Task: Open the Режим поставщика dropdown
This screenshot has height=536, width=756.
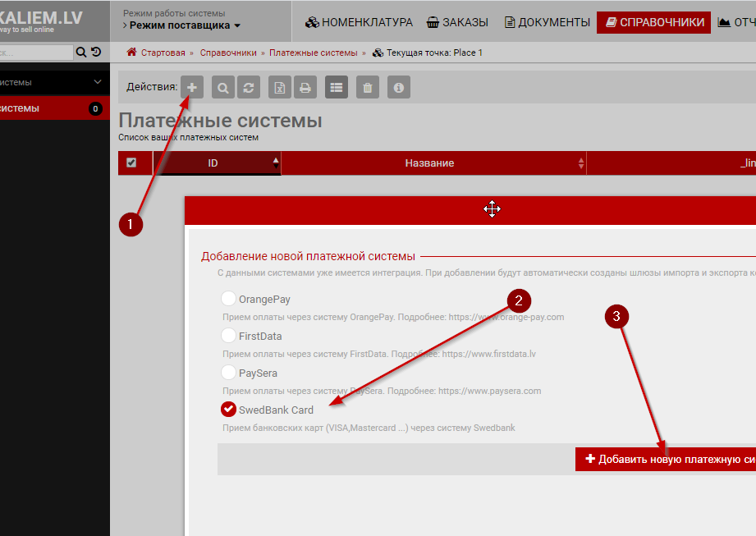Action: 181,26
